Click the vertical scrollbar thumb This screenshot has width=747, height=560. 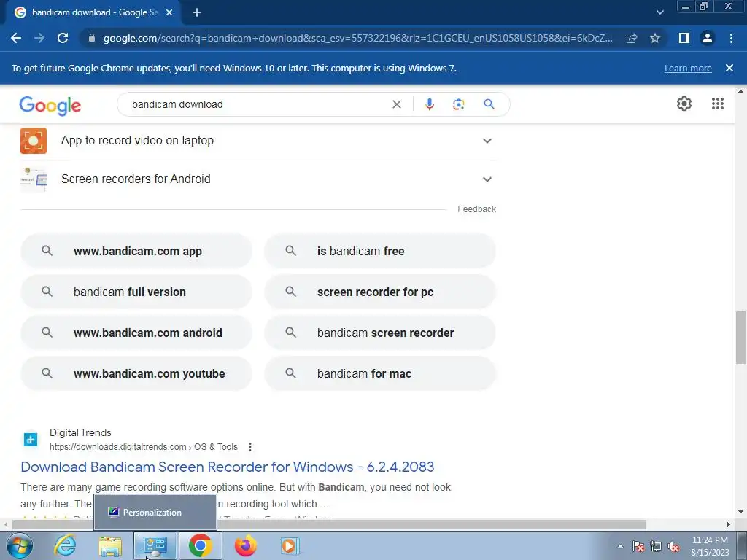pyautogui.click(x=740, y=337)
